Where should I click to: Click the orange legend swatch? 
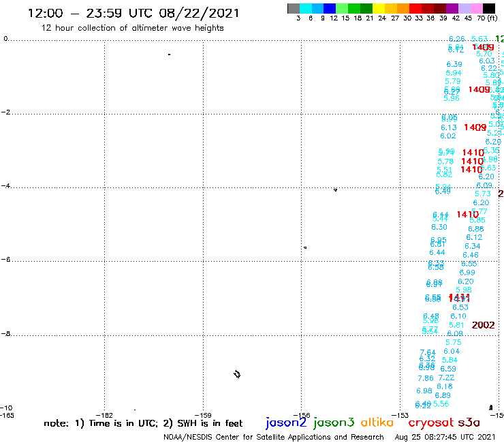(x=403, y=8)
